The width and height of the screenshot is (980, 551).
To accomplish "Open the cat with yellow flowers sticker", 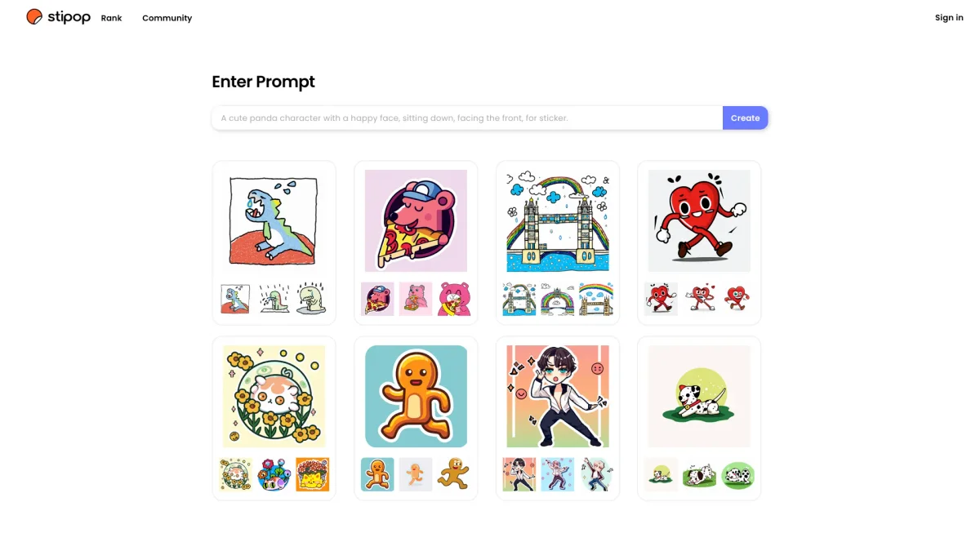I will pos(274,396).
